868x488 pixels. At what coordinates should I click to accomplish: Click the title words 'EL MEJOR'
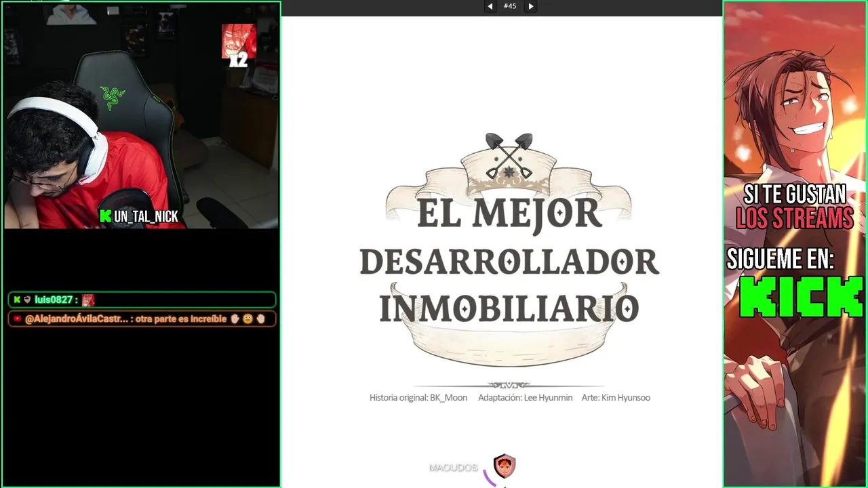[x=509, y=213]
